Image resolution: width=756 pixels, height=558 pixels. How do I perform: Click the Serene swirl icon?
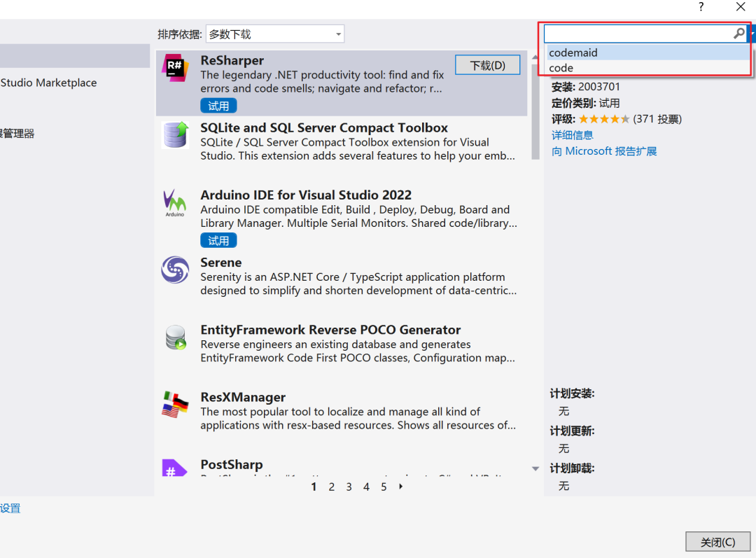(175, 270)
